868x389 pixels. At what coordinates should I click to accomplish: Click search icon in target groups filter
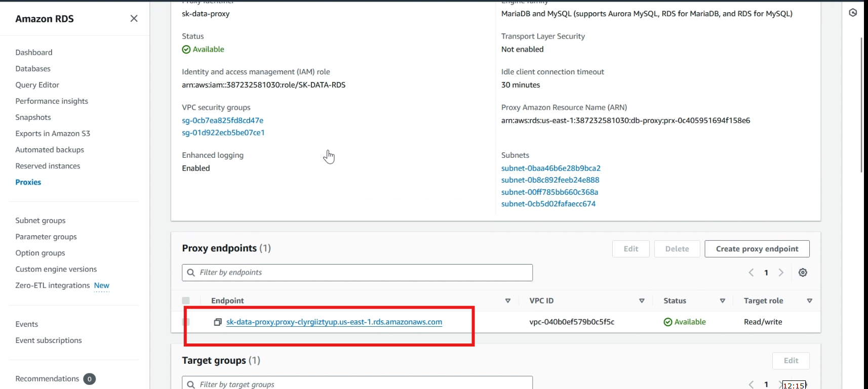pyautogui.click(x=191, y=384)
